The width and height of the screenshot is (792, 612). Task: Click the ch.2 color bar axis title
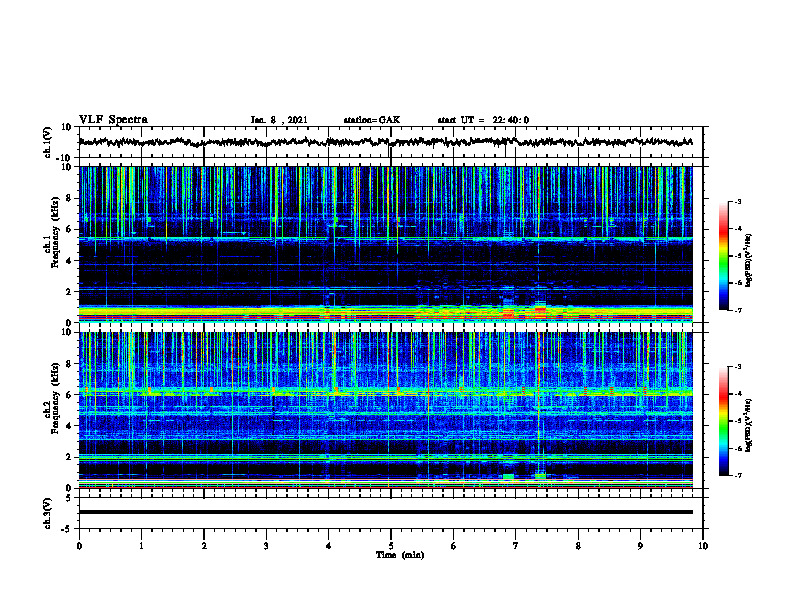(x=749, y=425)
